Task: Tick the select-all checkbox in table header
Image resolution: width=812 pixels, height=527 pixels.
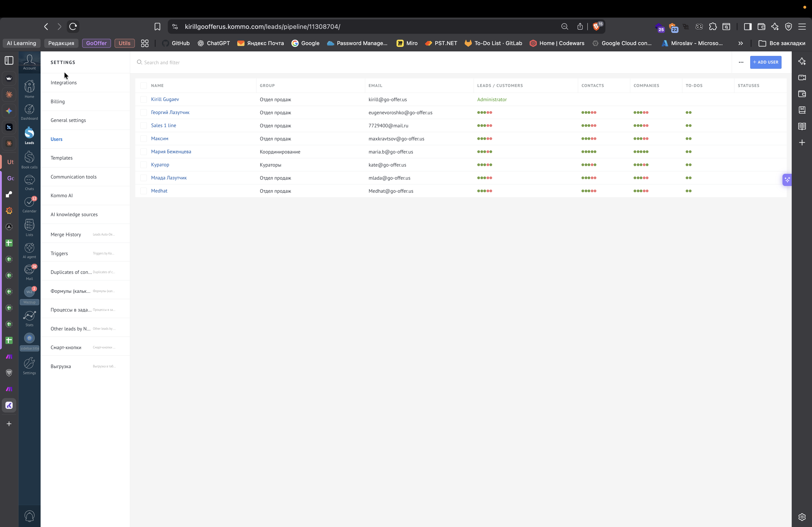Action: [x=143, y=86]
